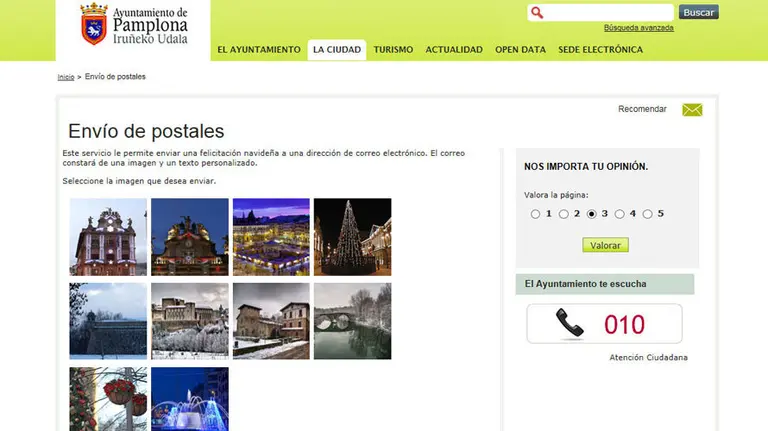The width and height of the screenshot is (768, 431).
Task: Click the green envelope Recomendar icon
Action: (692, 110)
